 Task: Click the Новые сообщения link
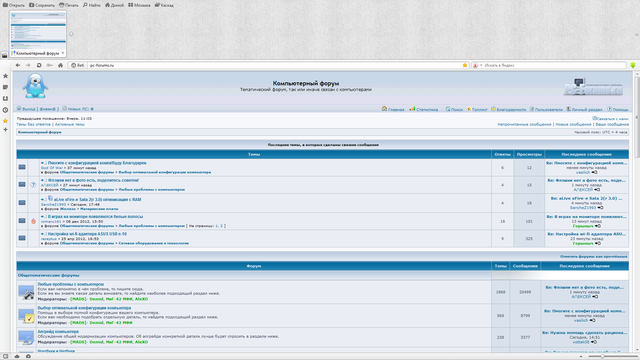(x=573, y=124)
